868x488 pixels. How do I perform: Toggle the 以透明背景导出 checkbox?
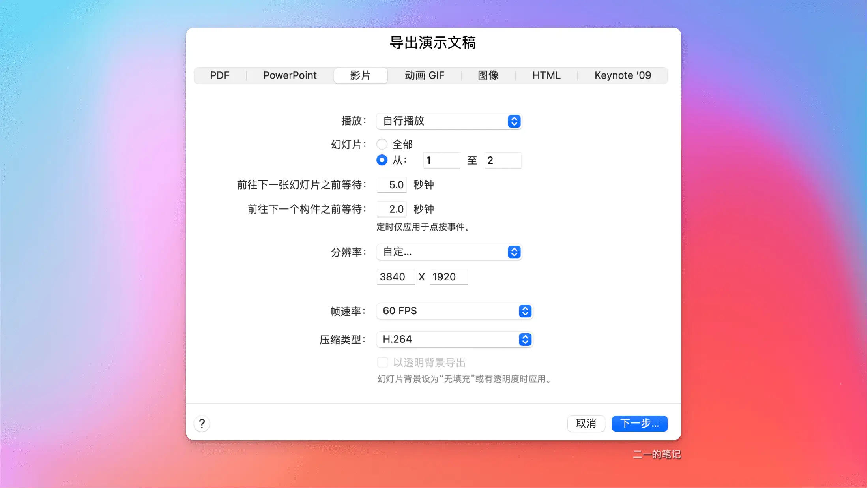(382, 362)
